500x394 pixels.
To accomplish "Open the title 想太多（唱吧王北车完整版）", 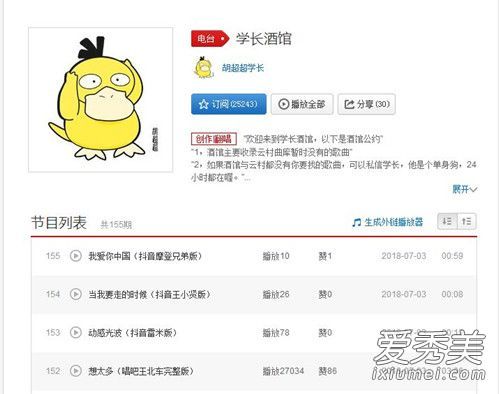I will point(141,371).
